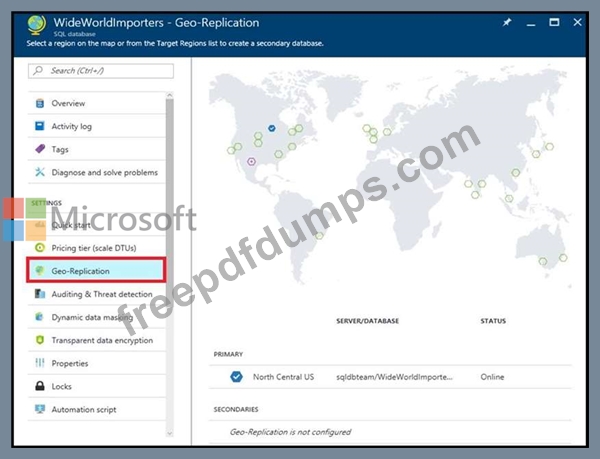The image size is (600, 459).
Task: Click the Activity log icon
Action: pyautogui.click(x=40, y=126)
